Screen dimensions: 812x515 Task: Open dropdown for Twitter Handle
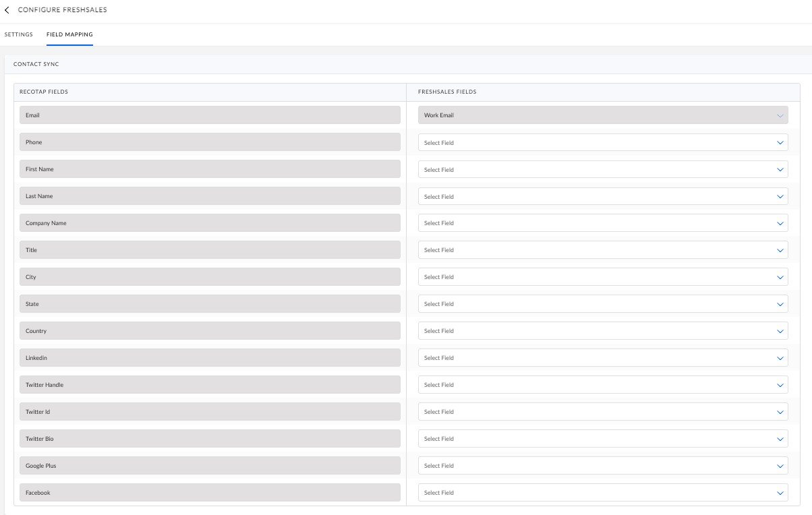(603, 385)
